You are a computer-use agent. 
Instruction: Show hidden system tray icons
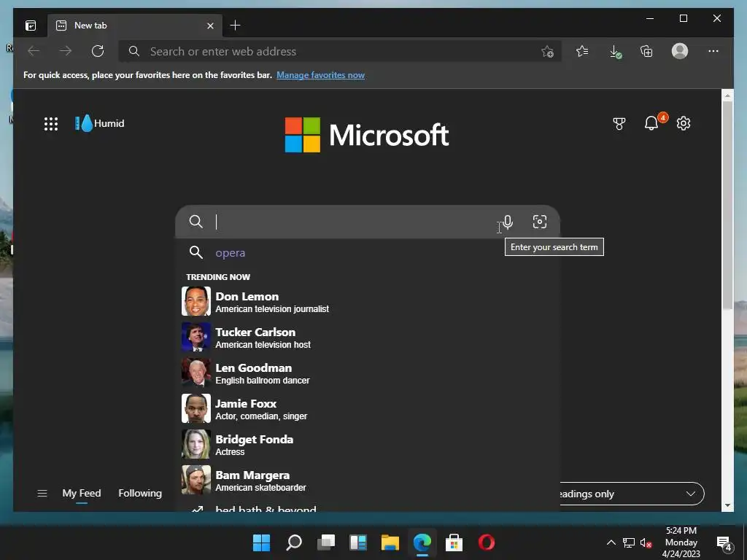coord(611,542)
